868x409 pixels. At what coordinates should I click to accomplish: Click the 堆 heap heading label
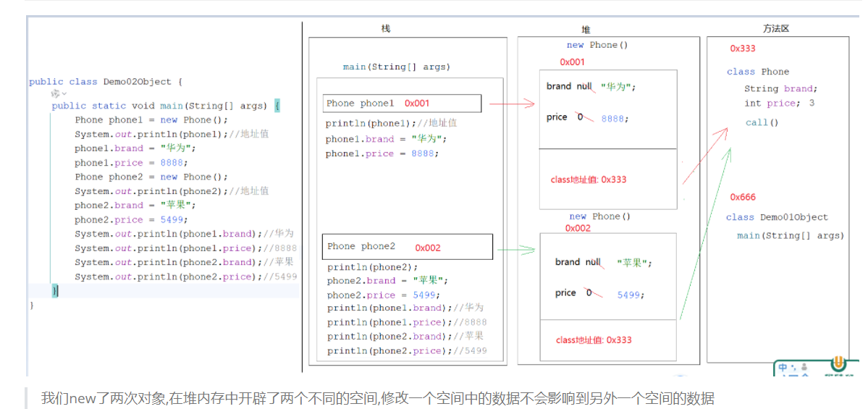(586, 30)
